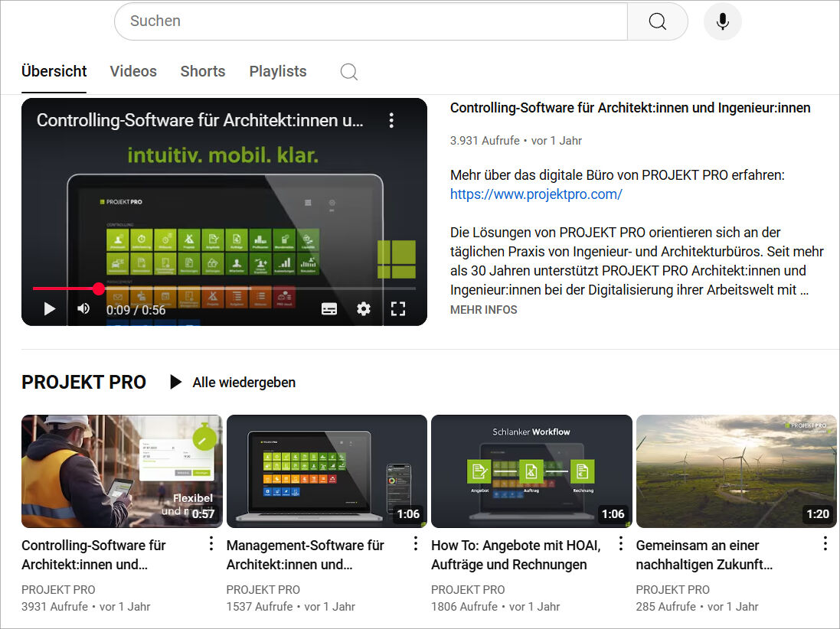Click PROJEKT PRO channel under Controlling-Software card
Viewport: 840px width, 629px height.
click(58, 589)
